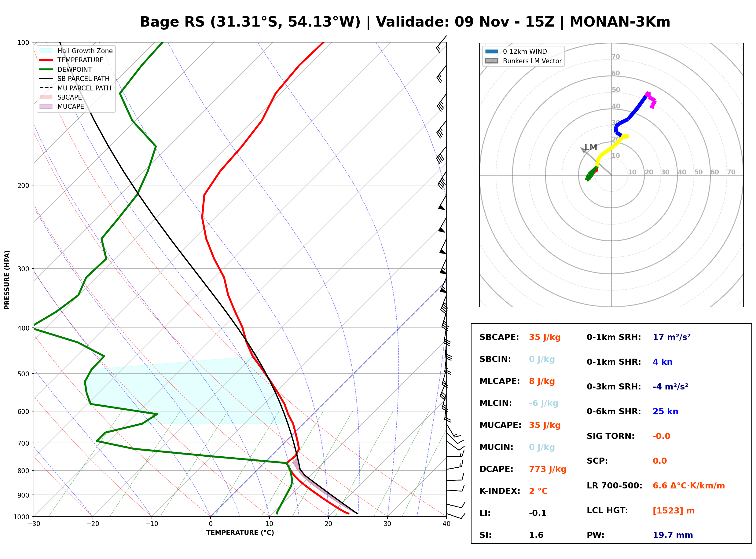Click the SBCAPE value 35 J/kg
This screenshot has height=559, width=756.
click(545, 337)
